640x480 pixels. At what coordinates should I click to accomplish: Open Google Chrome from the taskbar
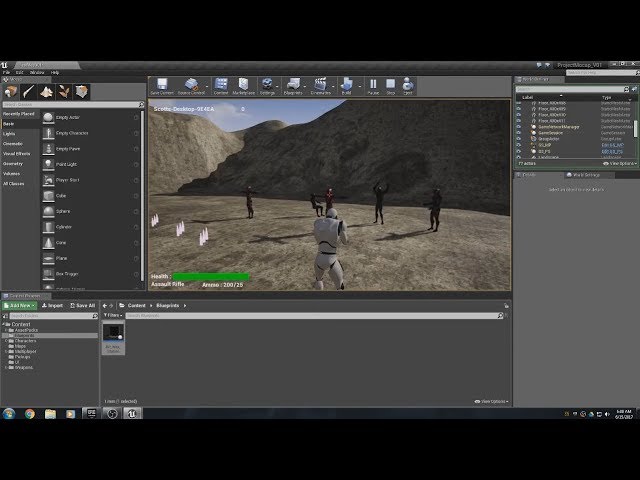tap(30, 414)
